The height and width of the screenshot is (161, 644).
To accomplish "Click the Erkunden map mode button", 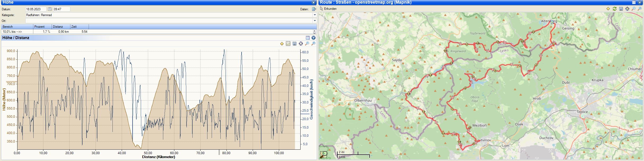I will tap(328, 9).
